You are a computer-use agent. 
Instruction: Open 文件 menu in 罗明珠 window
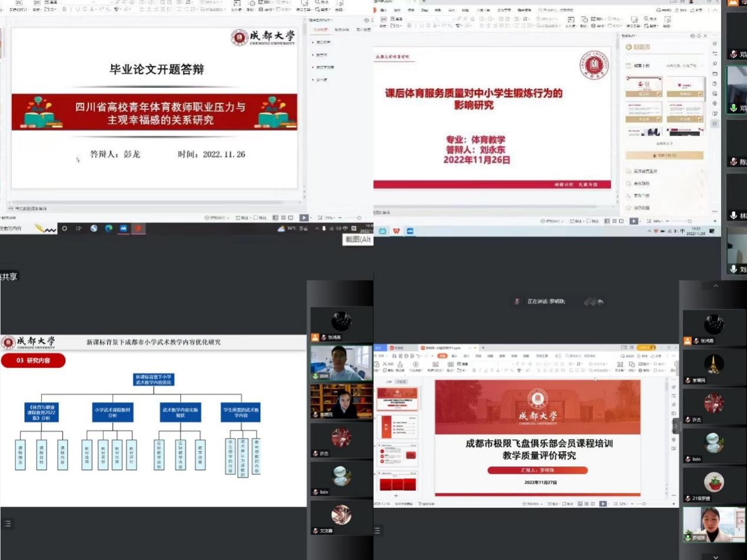pos(380,356)
